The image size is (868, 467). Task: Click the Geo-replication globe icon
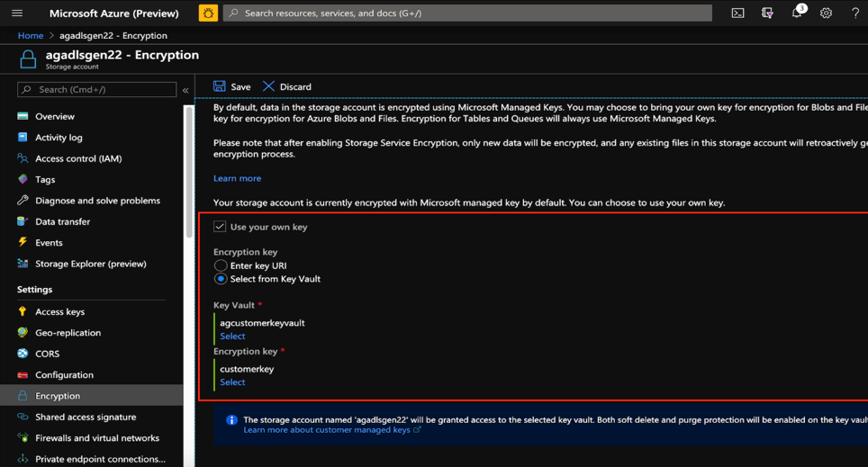click(x=23, y=333)
